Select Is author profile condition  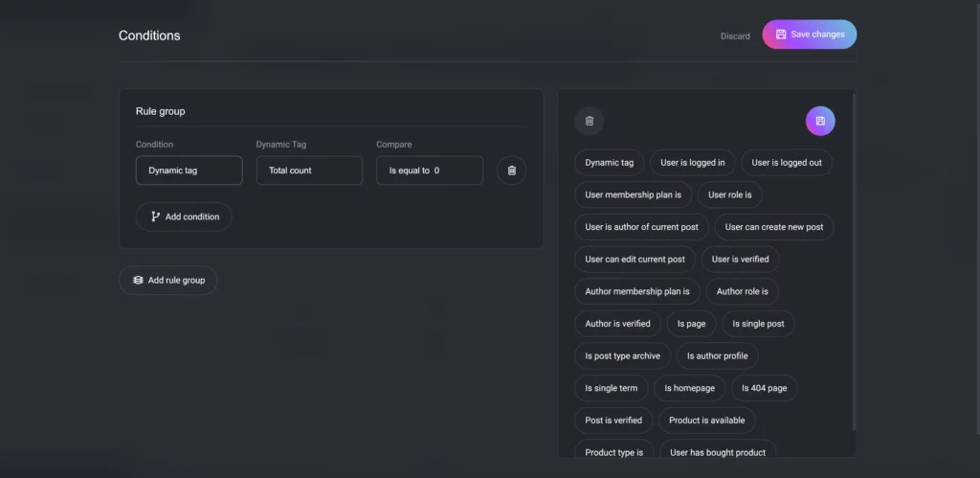(718, 356)
